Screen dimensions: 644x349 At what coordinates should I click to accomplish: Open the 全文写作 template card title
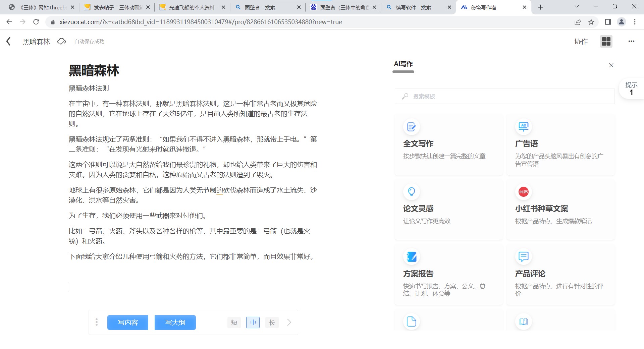click(x=418, y=143)
